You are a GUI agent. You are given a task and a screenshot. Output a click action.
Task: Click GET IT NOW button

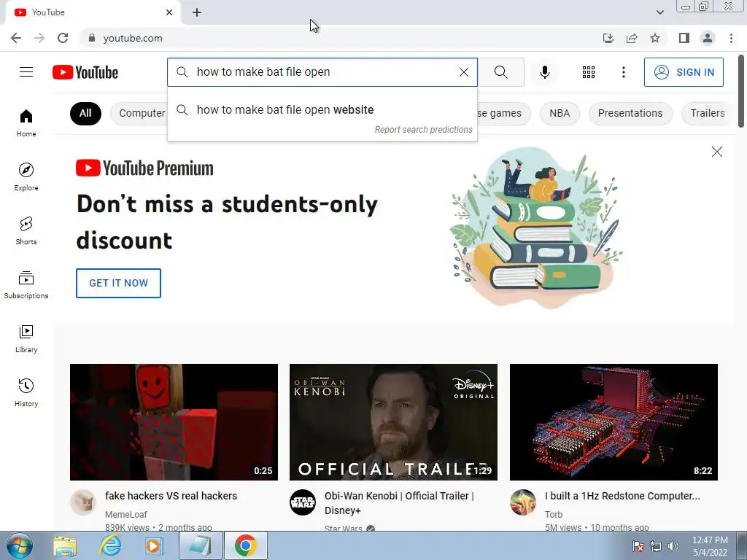pos(118,283)
